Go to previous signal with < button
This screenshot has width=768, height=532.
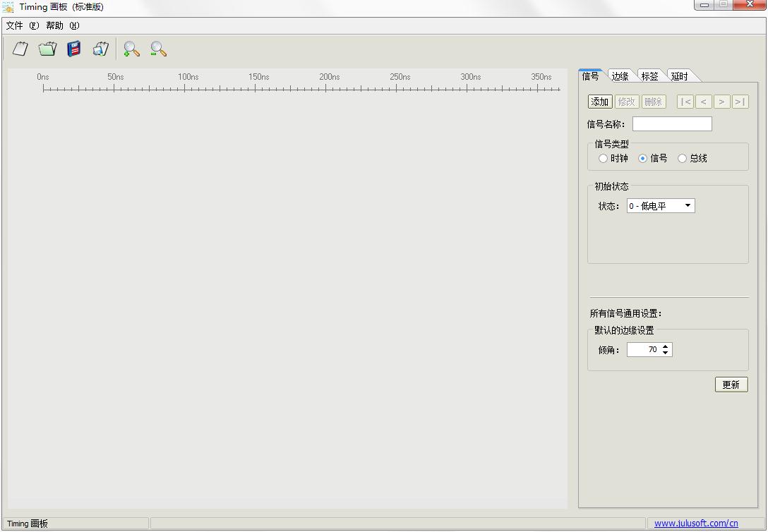coord(704,102)
